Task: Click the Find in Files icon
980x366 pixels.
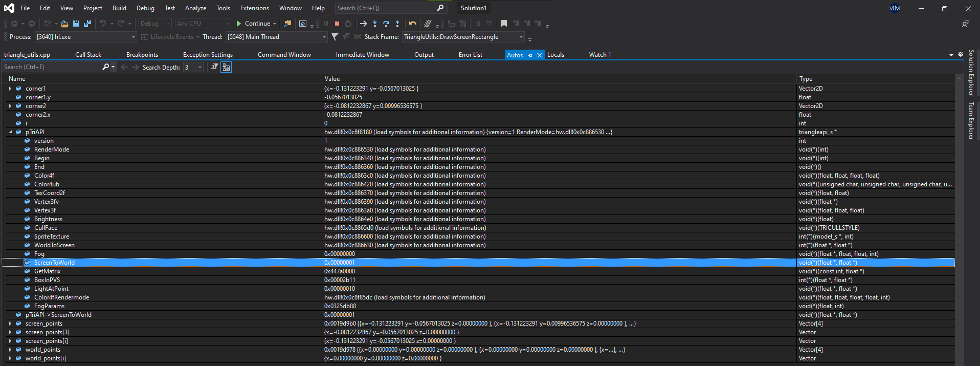Action: [x=287, y=24]
